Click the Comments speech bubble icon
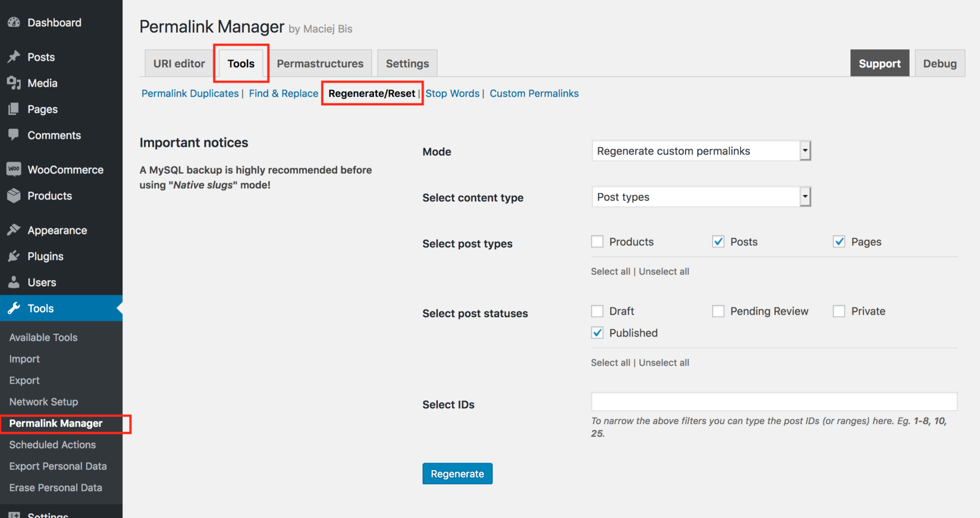This screenshot has width=980, height=518. (14, 135)
